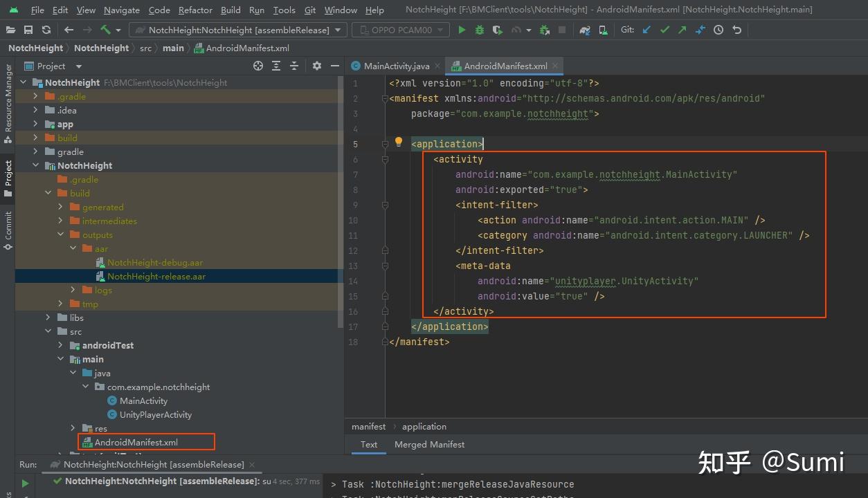This screenshot has width=868, height=498.
Task: Click the locate file crosshair icon in Project panel
Action: 258,66
